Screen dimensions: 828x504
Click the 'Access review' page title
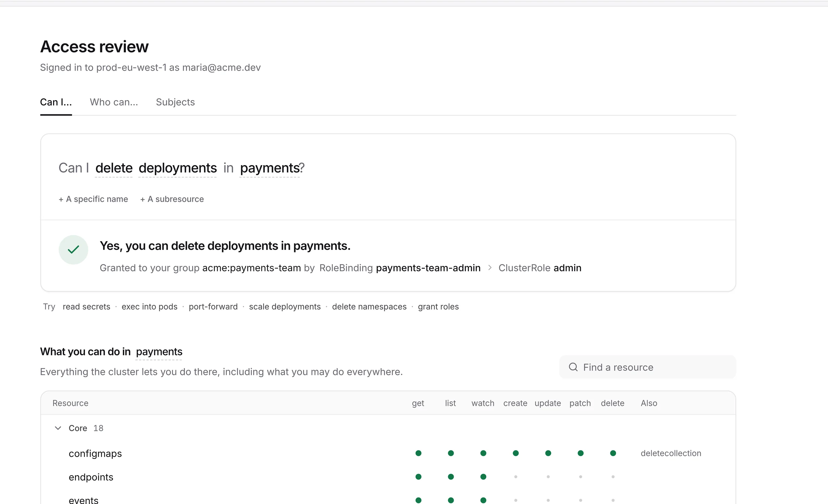[94, 46]
